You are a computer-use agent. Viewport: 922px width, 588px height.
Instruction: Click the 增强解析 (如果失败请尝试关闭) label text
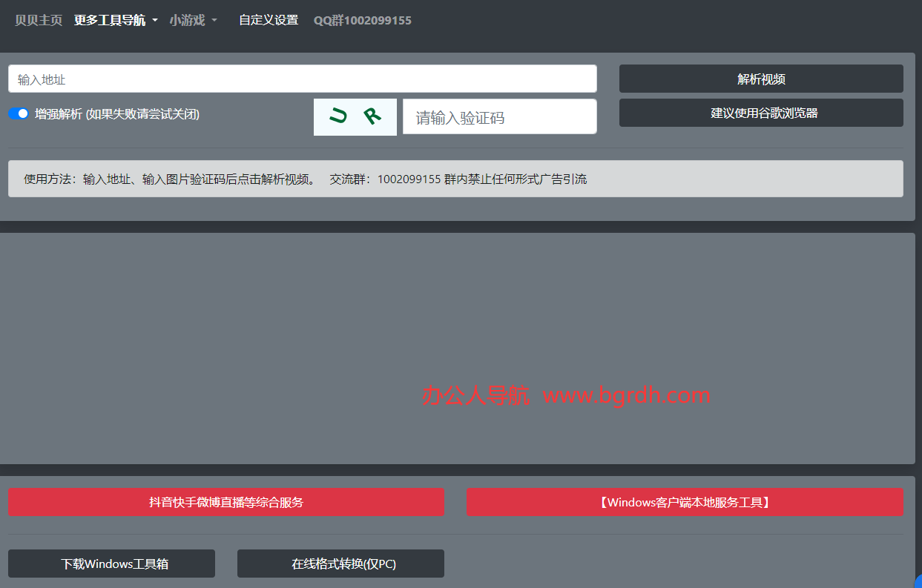click(117, 114)
